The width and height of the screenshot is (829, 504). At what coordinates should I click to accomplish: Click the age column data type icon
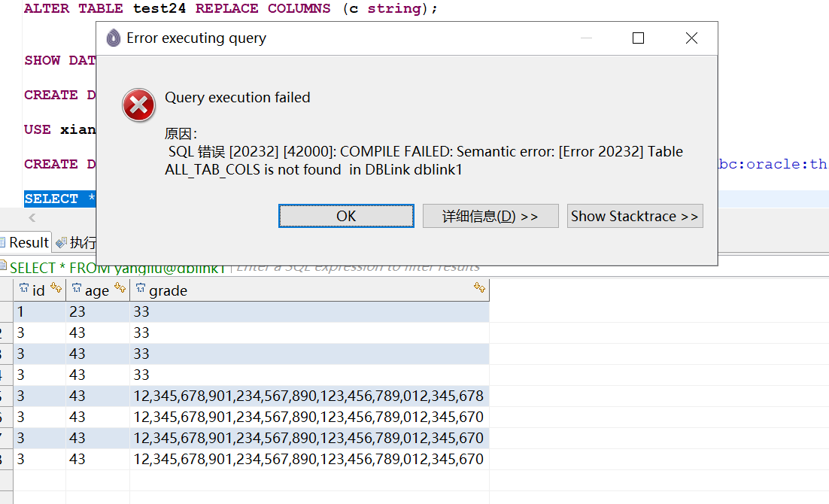[76, 289]
